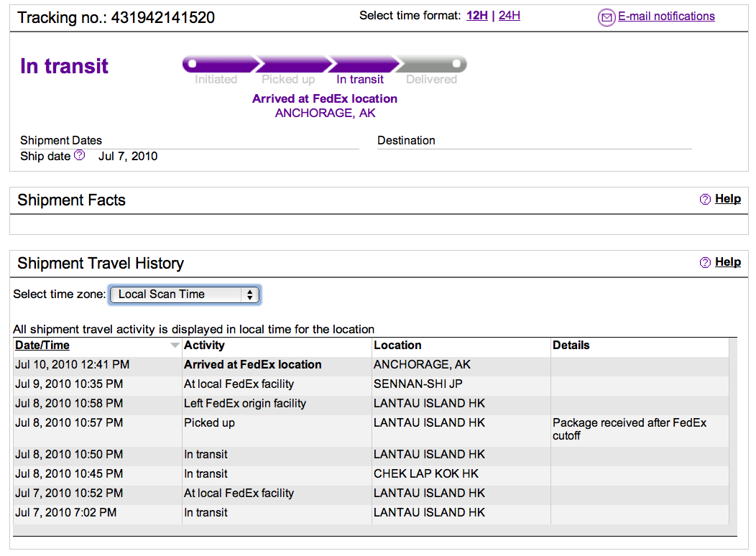Click the Details column header
The image size is (756, 556).
pos(571,345)
